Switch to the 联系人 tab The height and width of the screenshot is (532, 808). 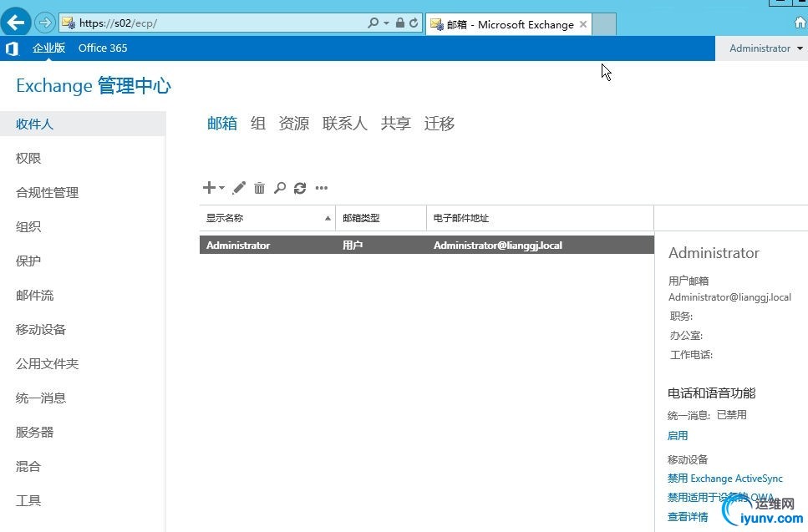pyautogui.click(x=345, y=124)
